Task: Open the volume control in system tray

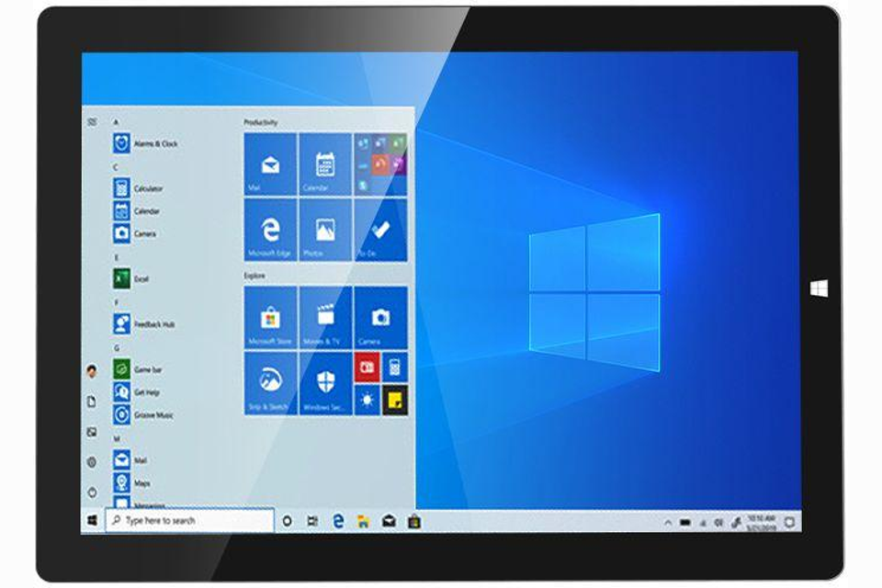Action: (718, 523)
